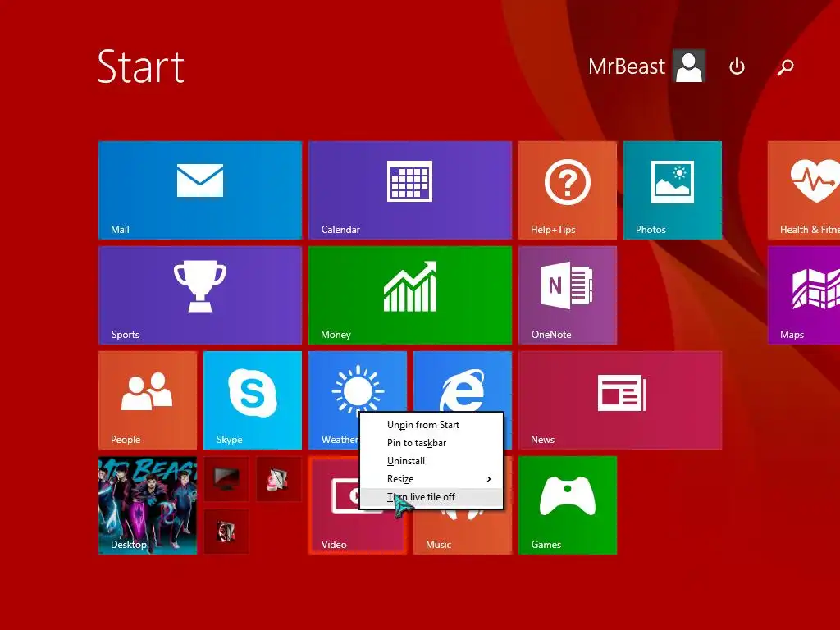Viewport: 840px width, 630px height.
Task: Select Pin to taskbar
Action: pos(431,443)
